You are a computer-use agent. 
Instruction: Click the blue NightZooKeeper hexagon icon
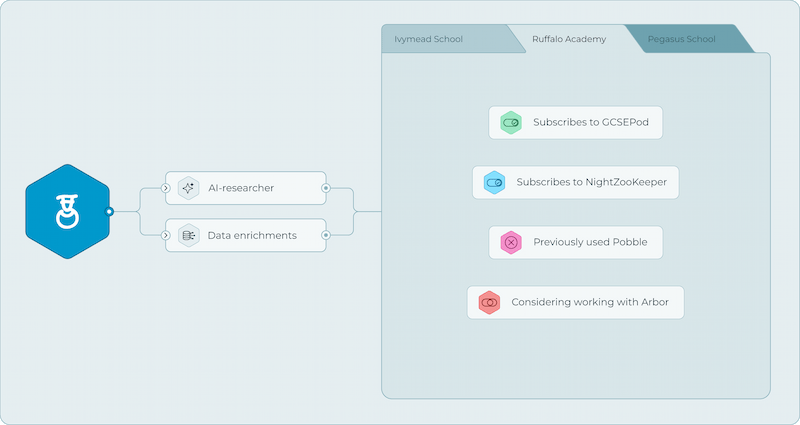pyautogui.click(x=494, y=183)
